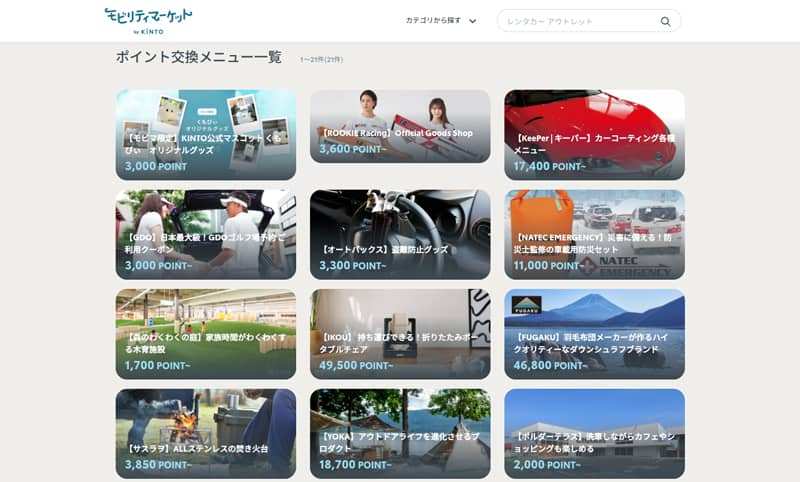The height and width of the screenshot is (482, 800).
Task: Click the 18,700 POINT~ price text
Action: click(x=355, y=465)
